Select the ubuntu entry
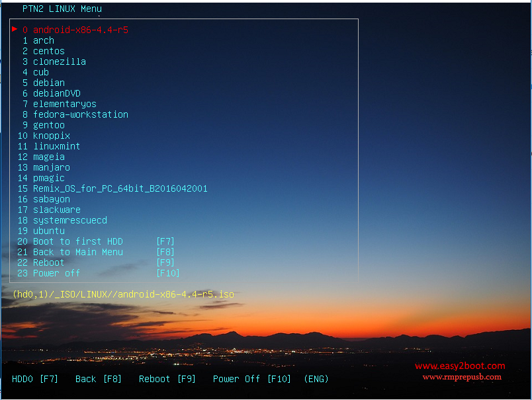The height and width of the screenshot is (400, 532). [41, 231]
